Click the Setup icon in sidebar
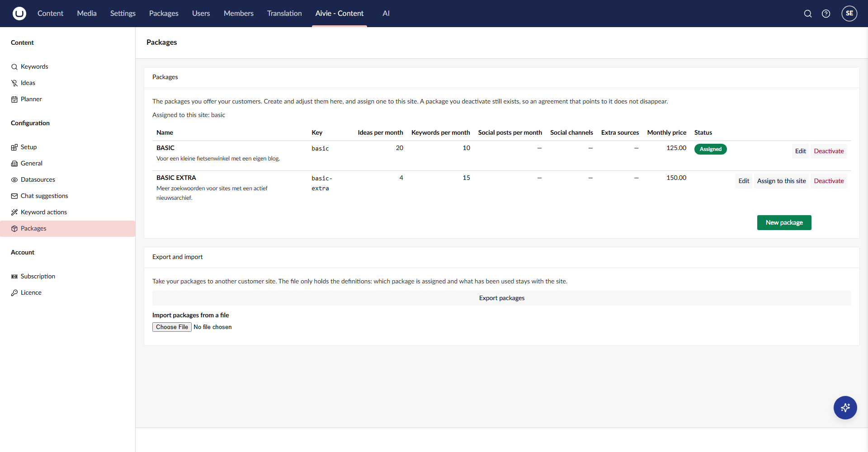868x452 pixels. [14, 147]
